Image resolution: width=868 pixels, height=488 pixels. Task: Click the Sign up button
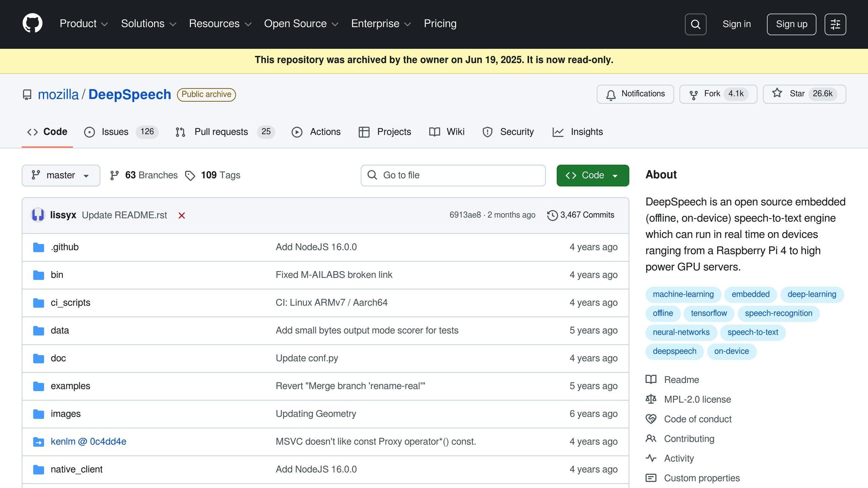click(x=791, y=24)
